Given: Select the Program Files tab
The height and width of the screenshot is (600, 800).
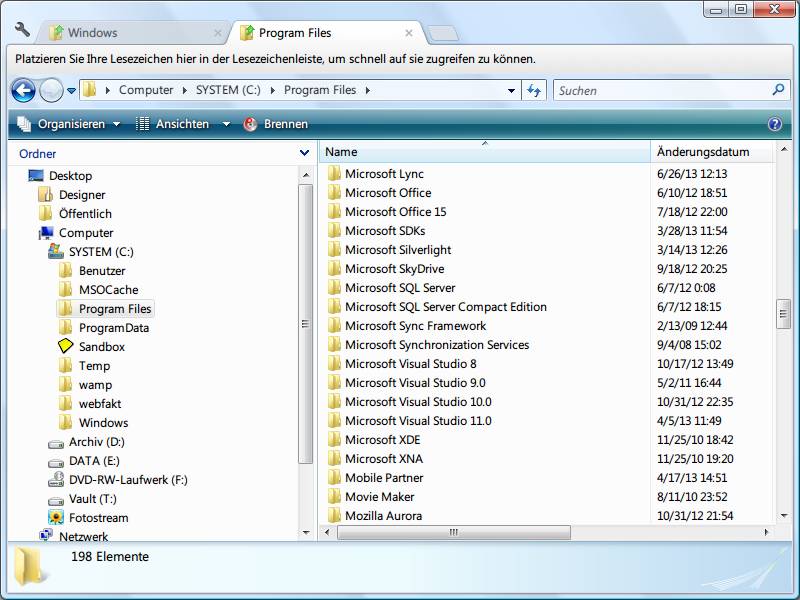Looking at the screenshot, I should (x=327, y=33).
